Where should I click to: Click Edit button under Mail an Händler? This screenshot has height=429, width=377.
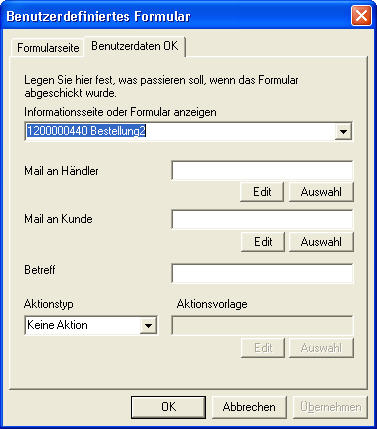(x=262, y=192)
